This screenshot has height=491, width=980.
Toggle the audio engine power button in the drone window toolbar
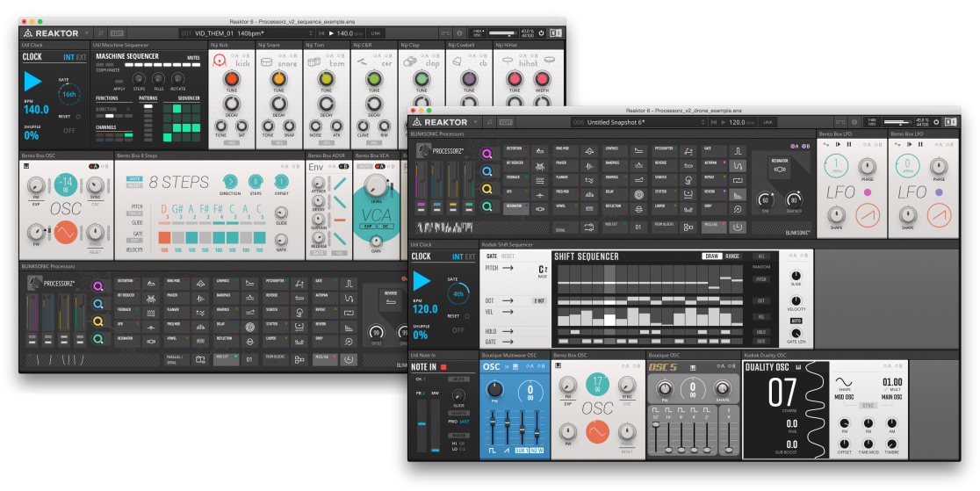tap(935, 122)
